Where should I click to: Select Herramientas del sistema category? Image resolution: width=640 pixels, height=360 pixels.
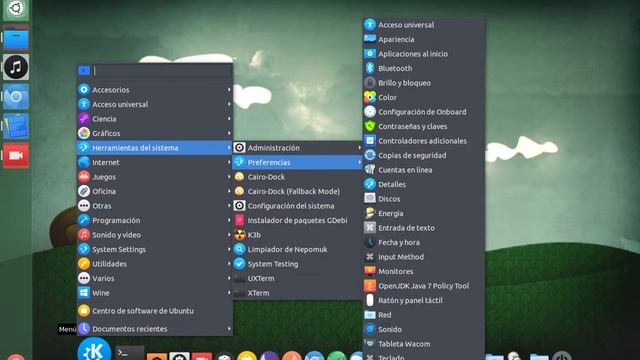click(x=155, y=148)
